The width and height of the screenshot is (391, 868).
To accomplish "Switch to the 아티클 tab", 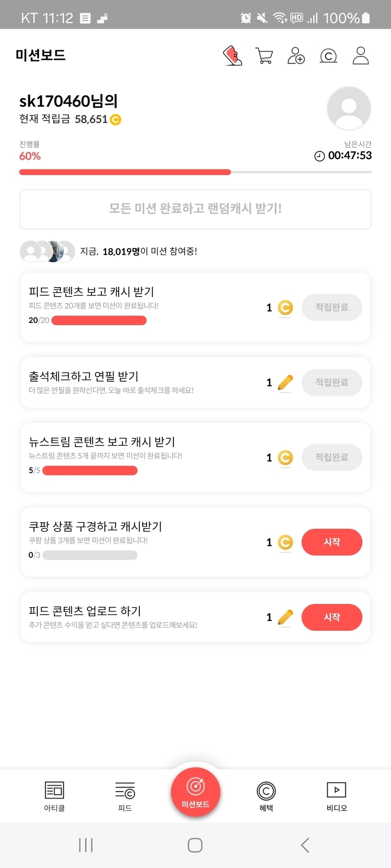I will click(x=54, y=796).
